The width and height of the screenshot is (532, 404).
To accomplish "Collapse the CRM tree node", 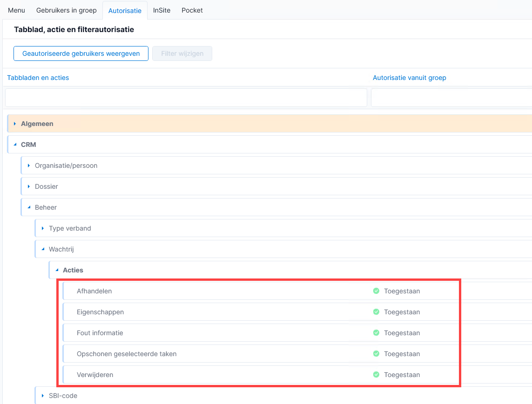I will point(14,145).
